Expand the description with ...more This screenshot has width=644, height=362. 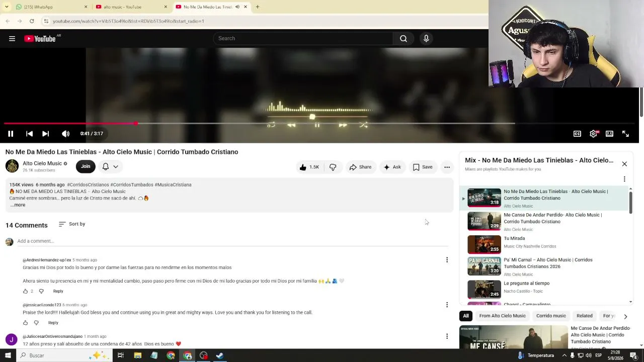click(18, 205)
